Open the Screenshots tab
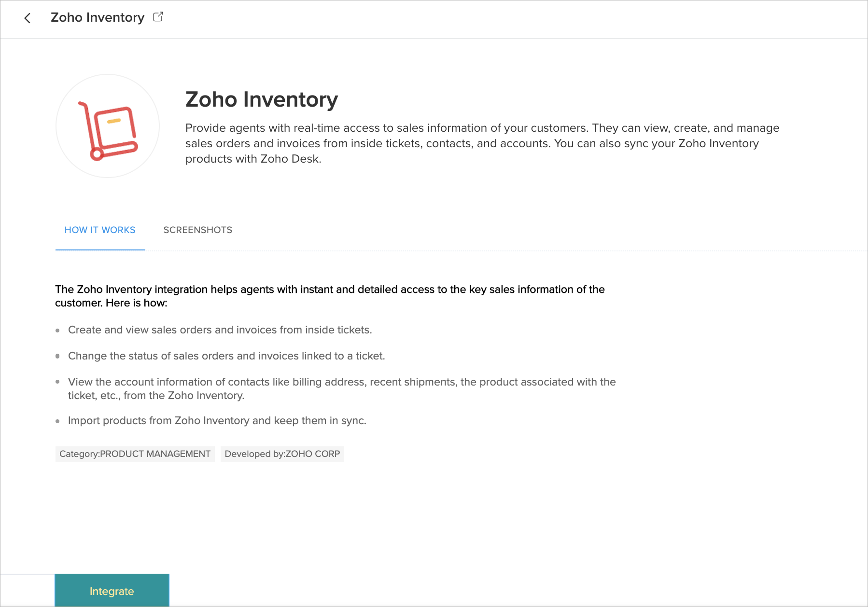Viewport: 868px width, 607px height. (198, 230)
